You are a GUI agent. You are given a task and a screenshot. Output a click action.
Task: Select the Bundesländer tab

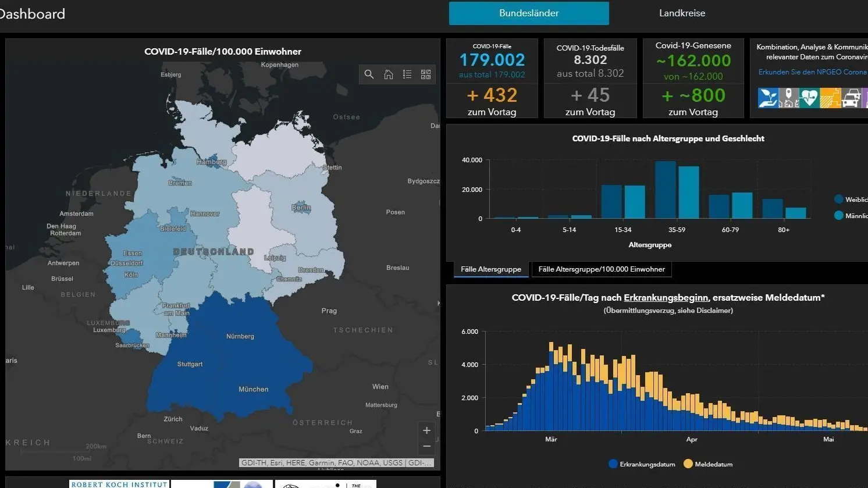pyautogui.click(x=529, y=13)
